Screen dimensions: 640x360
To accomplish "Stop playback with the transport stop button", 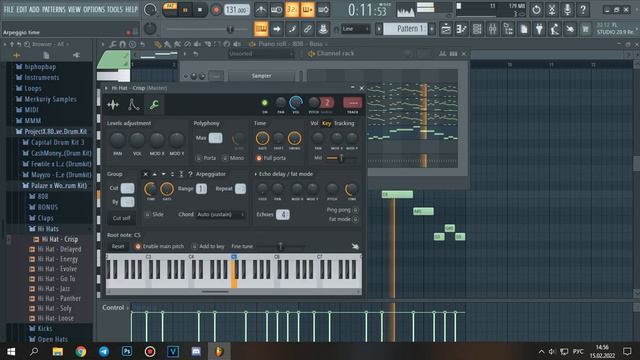I will 200,10.
